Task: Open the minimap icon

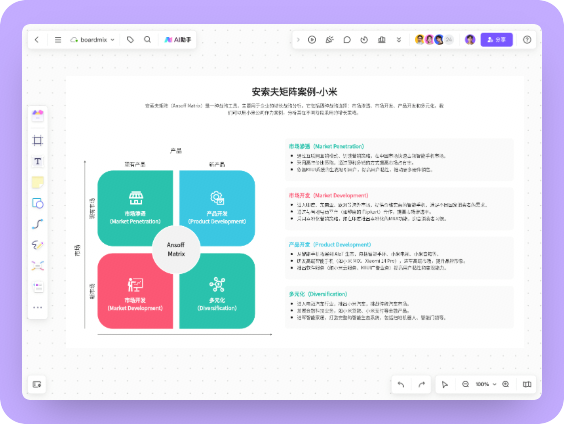Action: coord(527,384)
